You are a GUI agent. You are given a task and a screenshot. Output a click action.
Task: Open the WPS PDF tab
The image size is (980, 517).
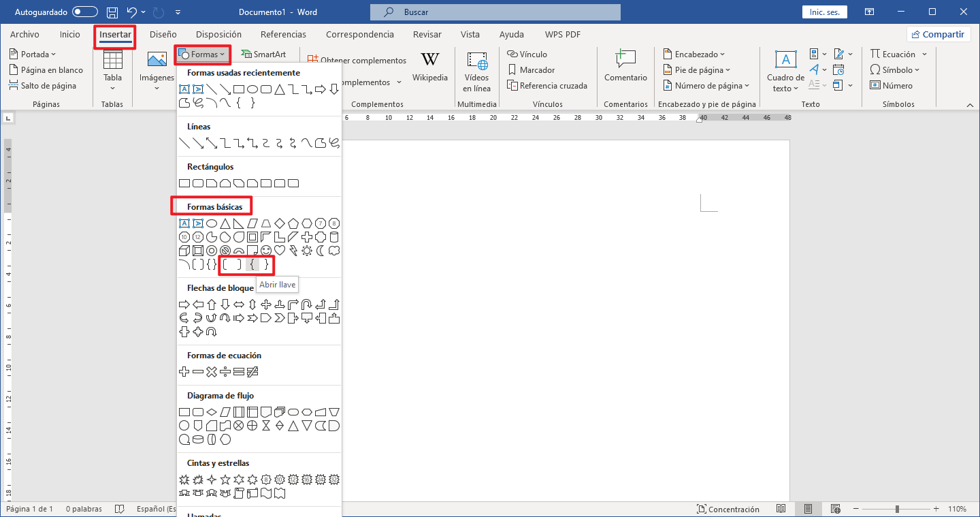click(562, 34)
